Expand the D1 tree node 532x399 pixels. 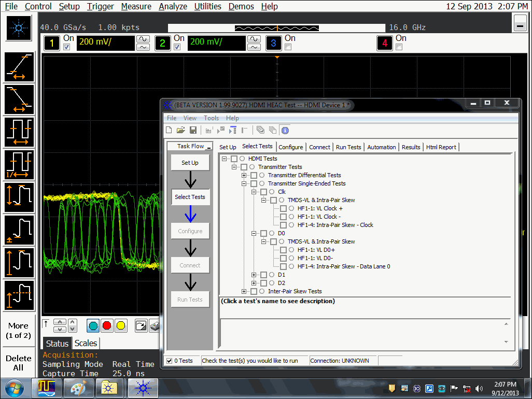(254, 275)
